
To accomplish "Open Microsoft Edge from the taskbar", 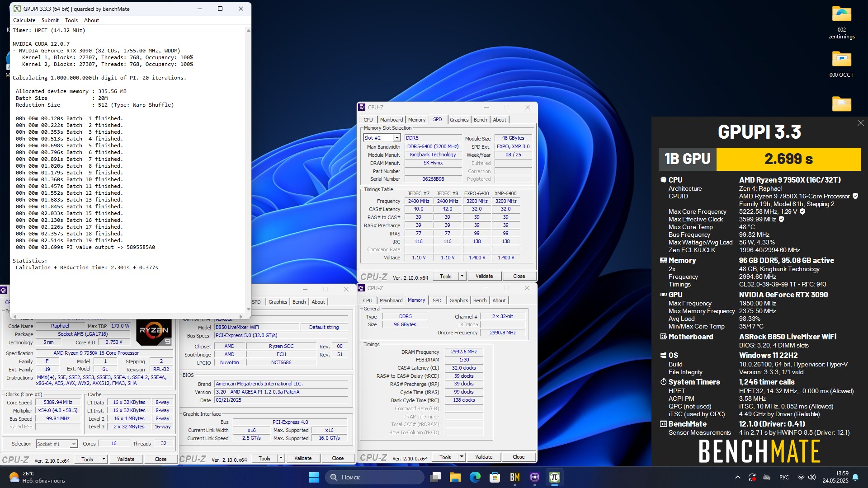I will pos(475,477).
